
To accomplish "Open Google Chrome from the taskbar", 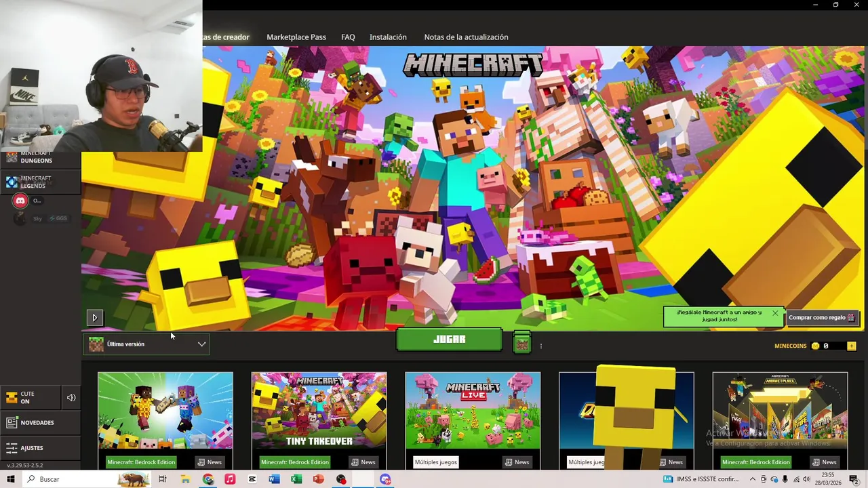I will pyautogui.click(x=208, y=479).
